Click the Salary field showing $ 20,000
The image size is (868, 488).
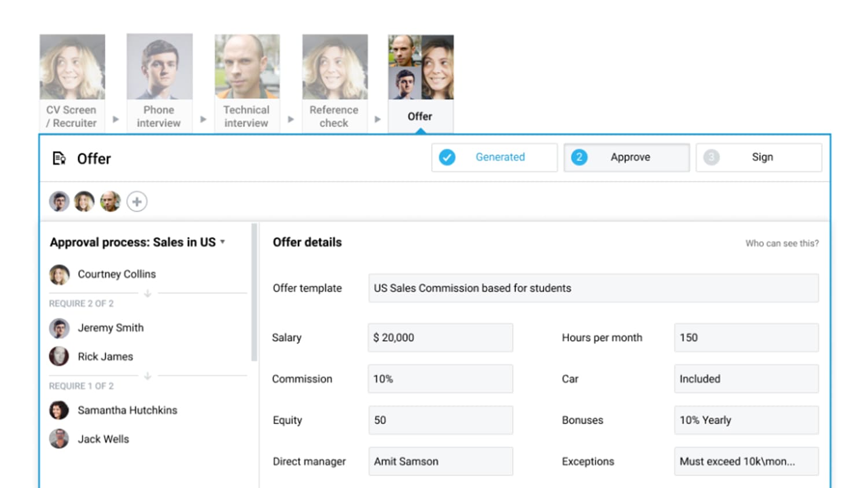coord(440,338)
